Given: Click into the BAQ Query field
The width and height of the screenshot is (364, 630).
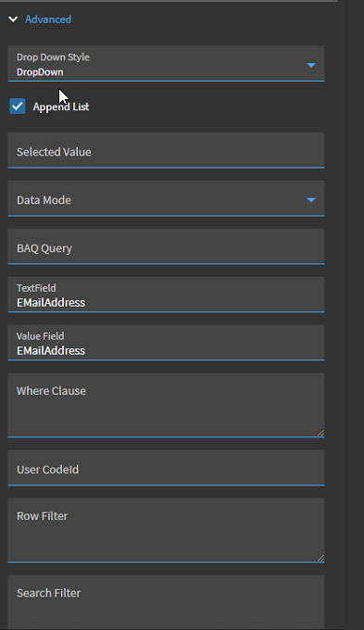Looking at the screenshot, I should click(166, 246).
